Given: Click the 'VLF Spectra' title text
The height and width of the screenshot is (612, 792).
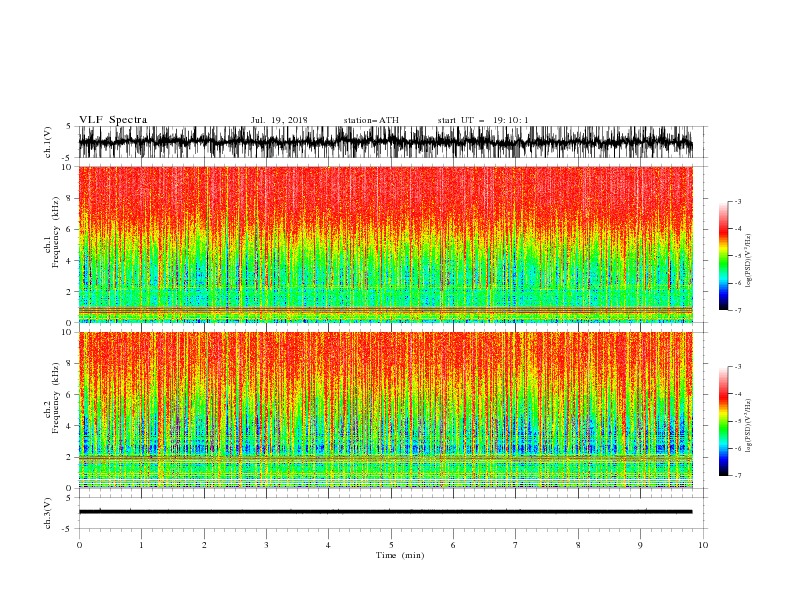Looking at the screenshot, I should pos(113,120).
